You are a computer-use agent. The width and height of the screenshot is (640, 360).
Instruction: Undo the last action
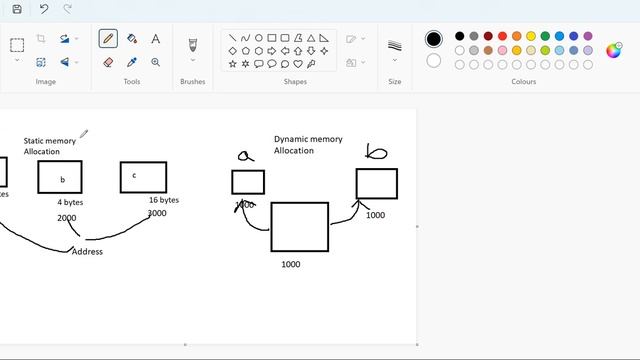[x=44, y=9]
